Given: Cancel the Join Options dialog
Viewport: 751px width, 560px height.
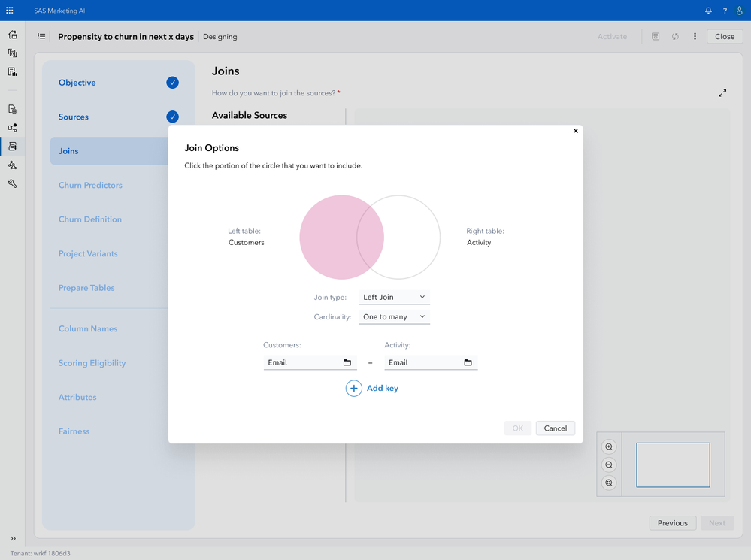Looking at the screenshot, I should 556,428.
